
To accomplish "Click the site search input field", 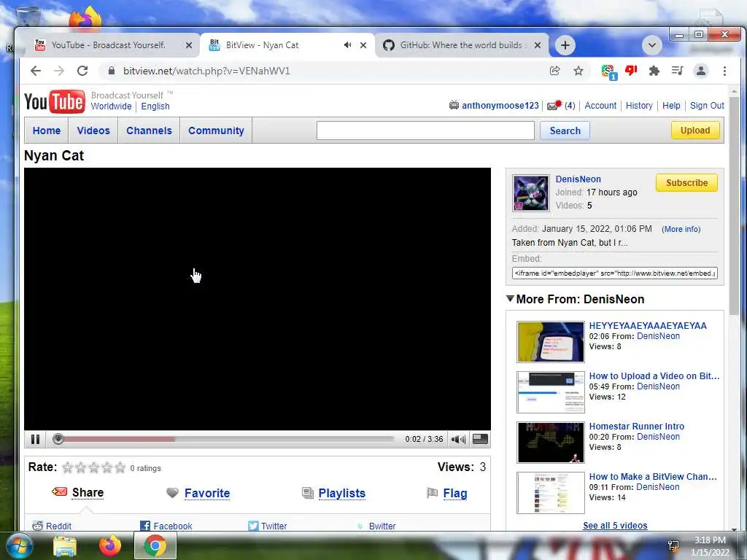I will coord(425,131).
